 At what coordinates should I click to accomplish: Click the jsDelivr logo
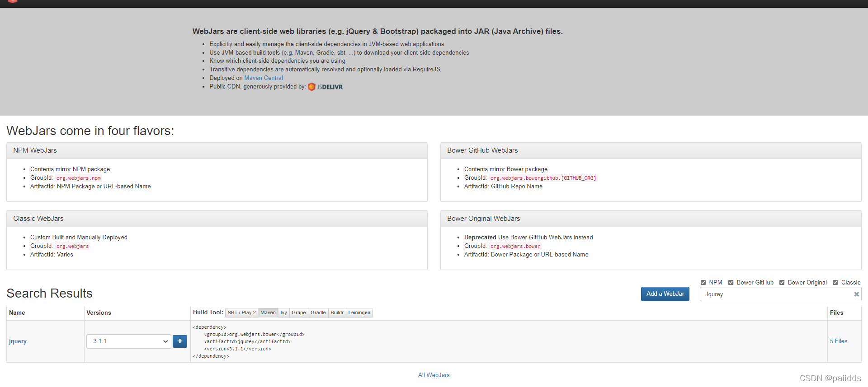[325, 87]
